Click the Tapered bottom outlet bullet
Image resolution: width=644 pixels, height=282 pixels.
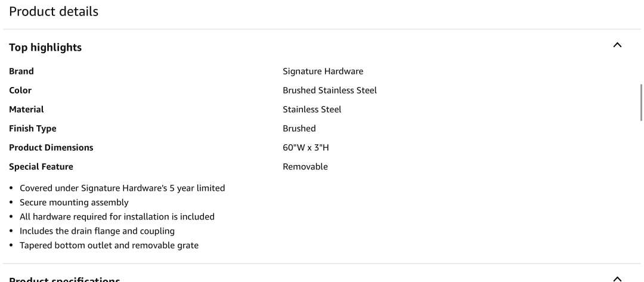tap(109, 245)
